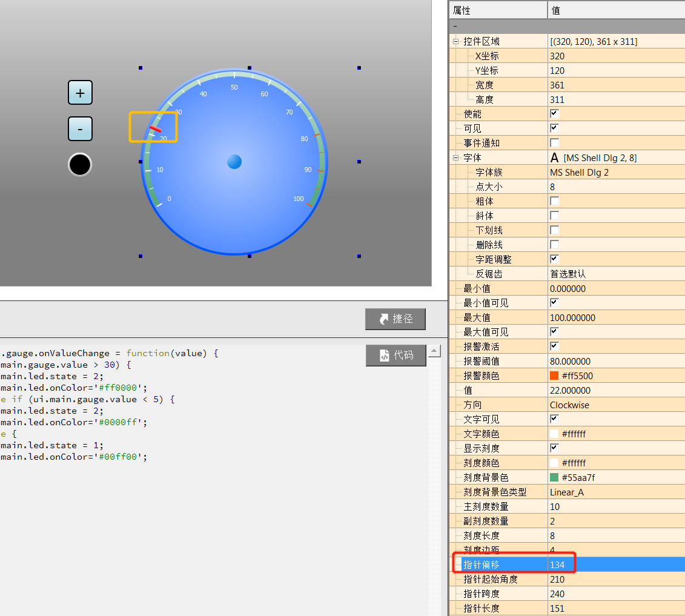Toggle the 字距调整 checkbox

[x=554, y=259]
